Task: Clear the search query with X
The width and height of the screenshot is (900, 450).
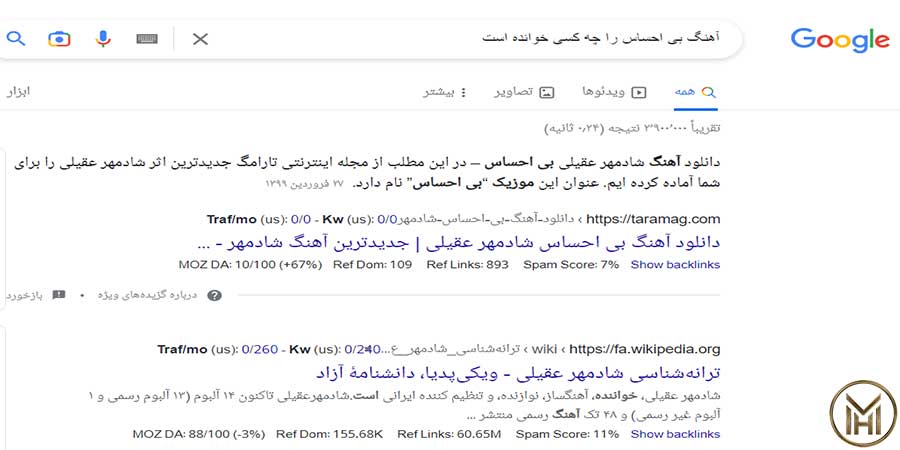Action: [200, 39]
